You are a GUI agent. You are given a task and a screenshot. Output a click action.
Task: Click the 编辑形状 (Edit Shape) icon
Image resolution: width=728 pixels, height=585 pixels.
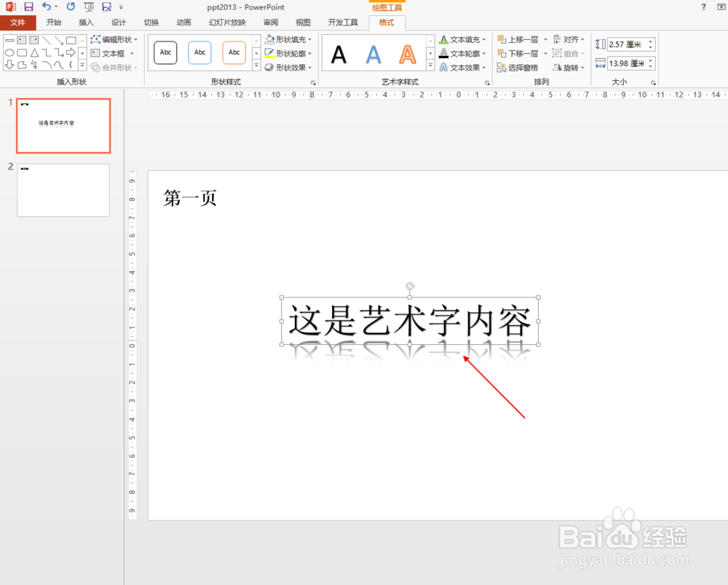pyautogui.click(x=114, y=39)
